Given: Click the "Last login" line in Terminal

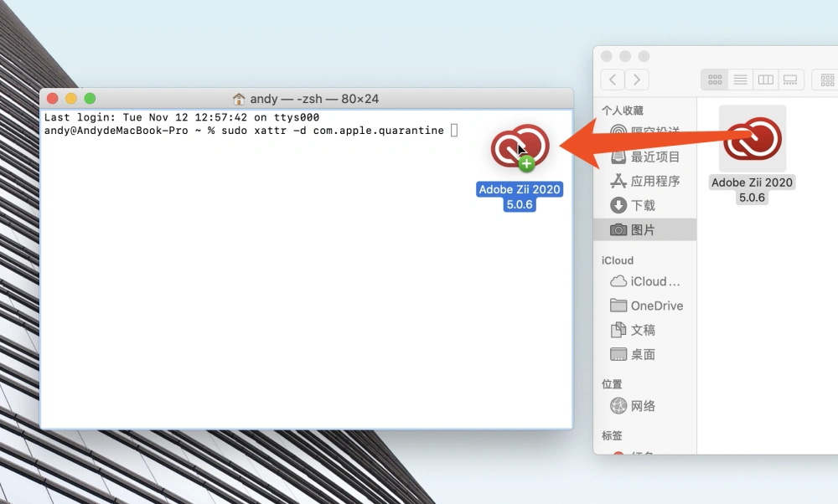Looking at the screenshot, I should (x=182, y=117).
